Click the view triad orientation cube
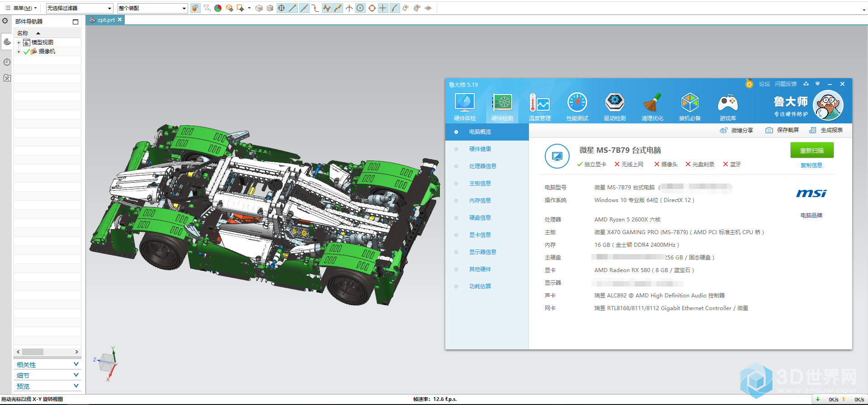This screenshot has width=868, height=405. pyautogui.click(x=107, y=363)
